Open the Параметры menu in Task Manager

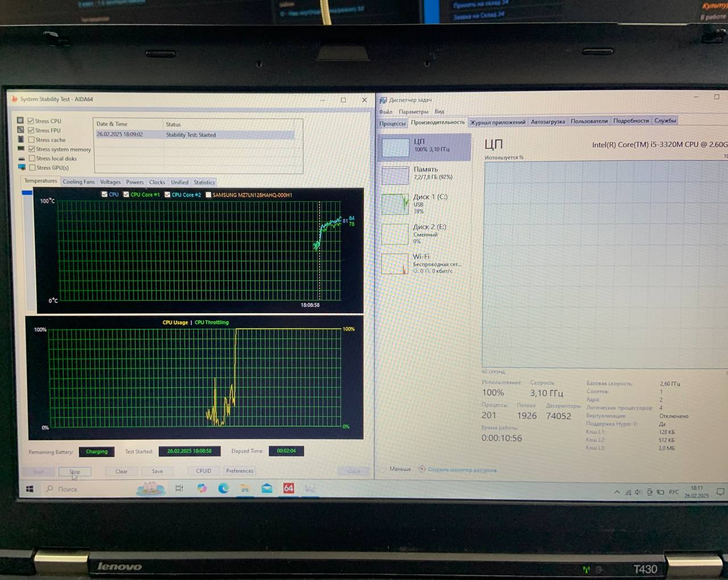[413, 111]
